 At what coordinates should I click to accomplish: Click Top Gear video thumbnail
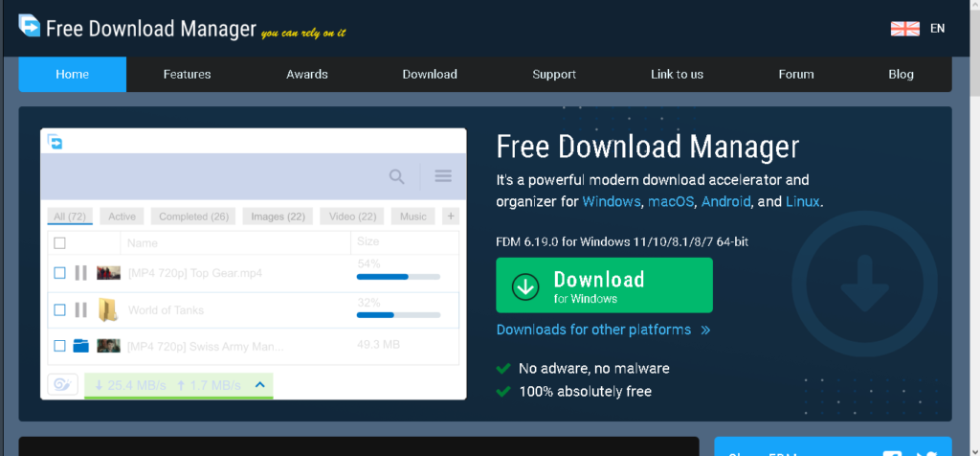click(x=109, y=273)
